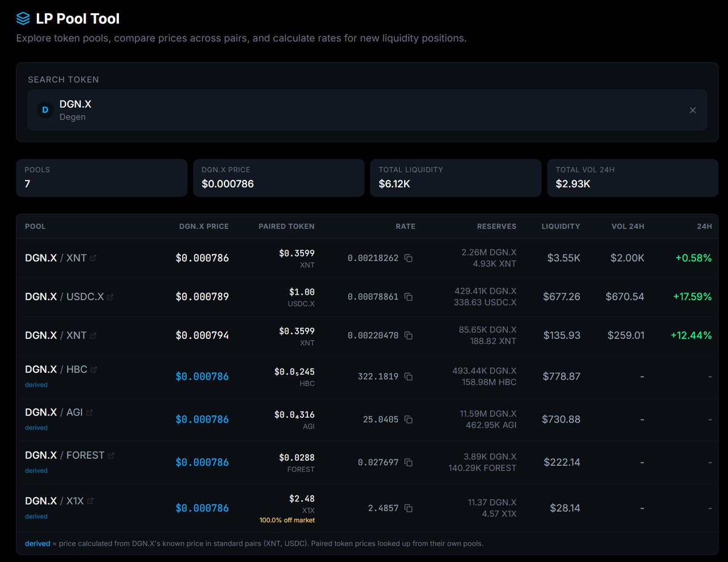728x562 pixels.
Task: Click the $135.93 liquidity value
Action: tap(562, 335)
